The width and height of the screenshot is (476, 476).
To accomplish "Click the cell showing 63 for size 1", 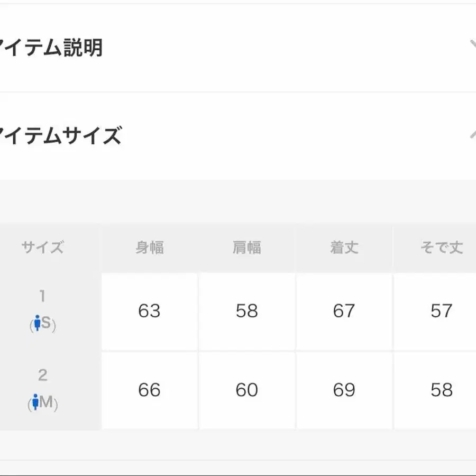I will [149, 312].
